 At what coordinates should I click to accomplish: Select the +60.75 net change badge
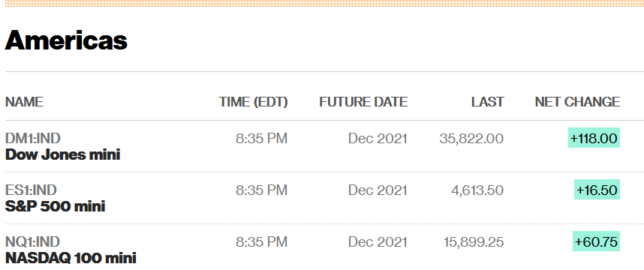pos(596,241)
